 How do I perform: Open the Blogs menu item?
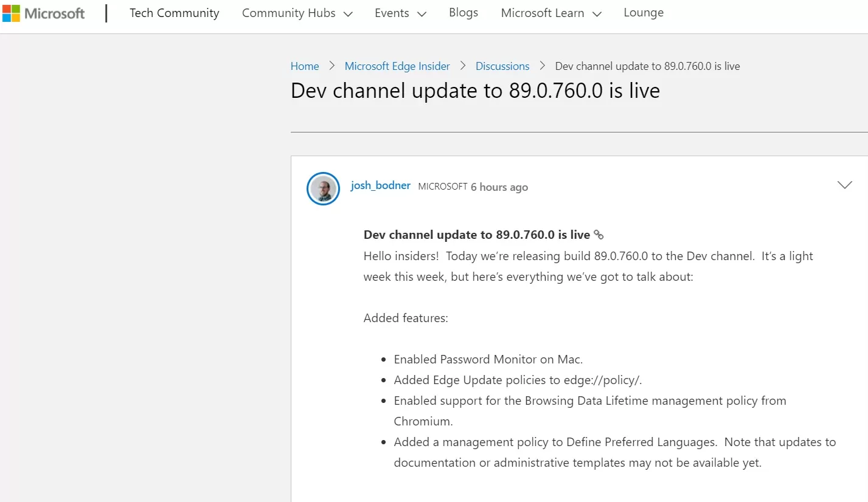click(464, 13)
